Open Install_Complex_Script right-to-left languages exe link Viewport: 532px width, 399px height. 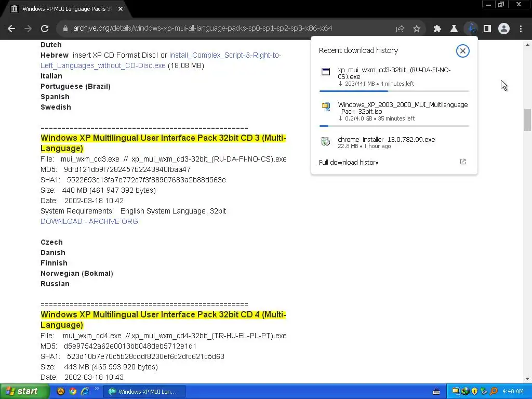225,55
